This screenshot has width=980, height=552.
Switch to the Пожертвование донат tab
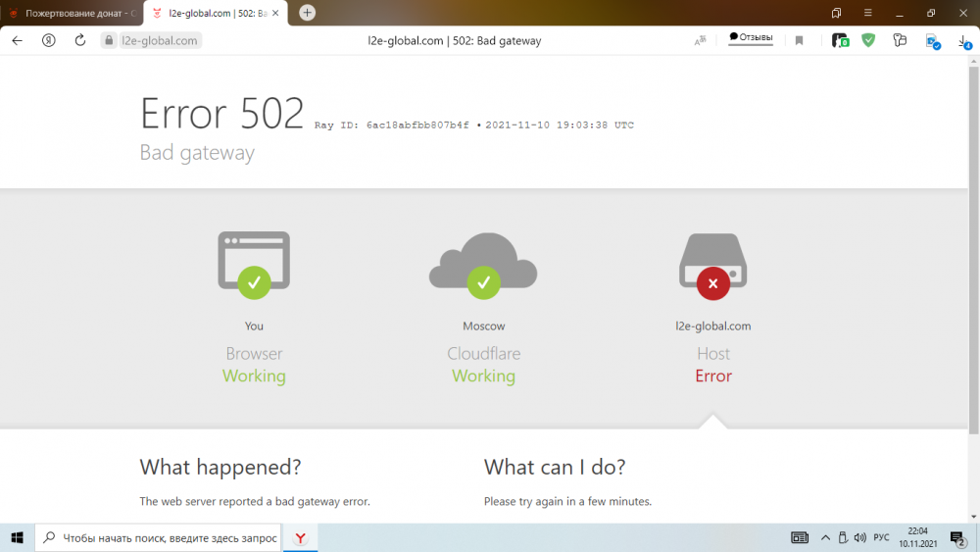click(73, 13)
